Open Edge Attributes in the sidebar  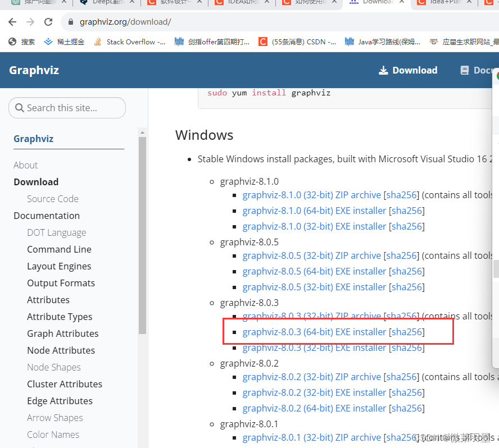60,401
